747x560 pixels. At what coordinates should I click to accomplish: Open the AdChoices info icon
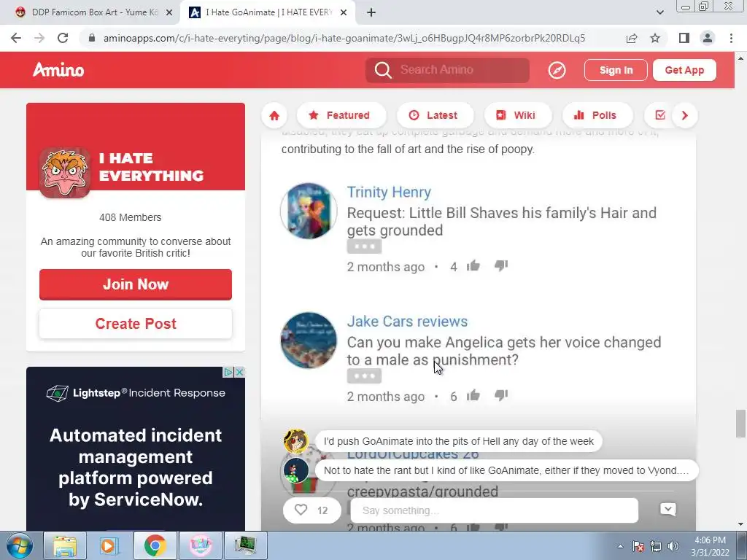[x=228, y=372]
